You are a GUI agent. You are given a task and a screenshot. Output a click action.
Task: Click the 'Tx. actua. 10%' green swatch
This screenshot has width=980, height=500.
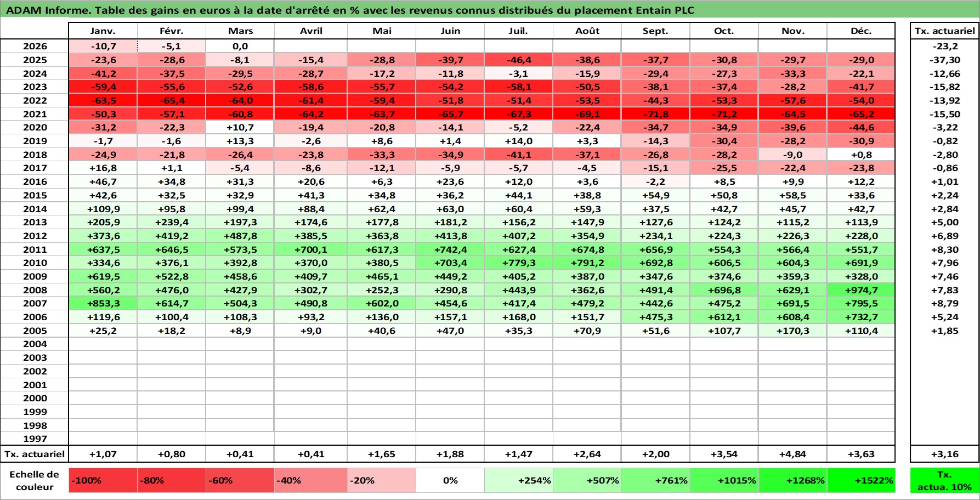tap(945, 480)
